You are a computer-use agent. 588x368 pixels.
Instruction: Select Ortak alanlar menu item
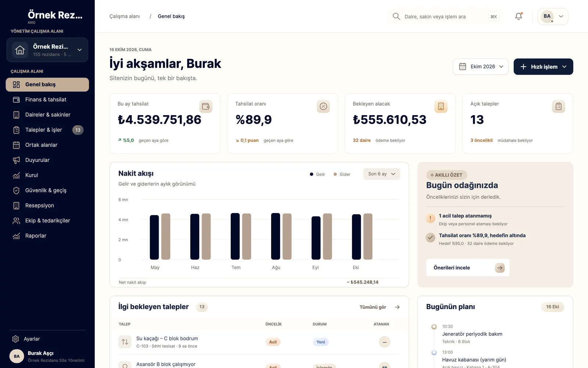(47, 145)
